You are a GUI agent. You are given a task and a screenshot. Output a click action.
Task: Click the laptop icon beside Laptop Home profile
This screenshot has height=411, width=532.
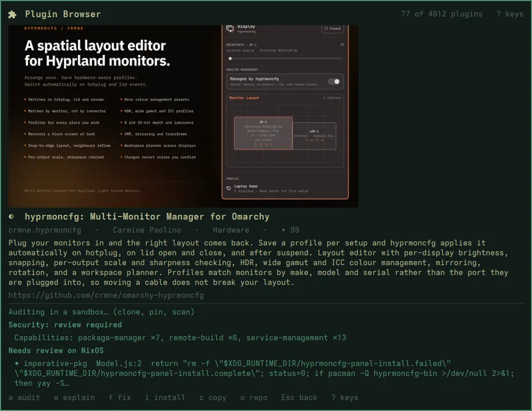coord(229,188)
